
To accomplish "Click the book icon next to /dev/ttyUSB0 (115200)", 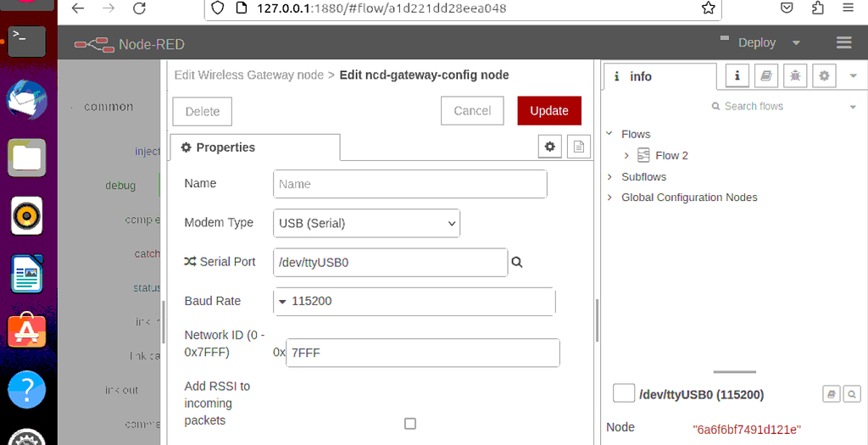I will point(831,395).
